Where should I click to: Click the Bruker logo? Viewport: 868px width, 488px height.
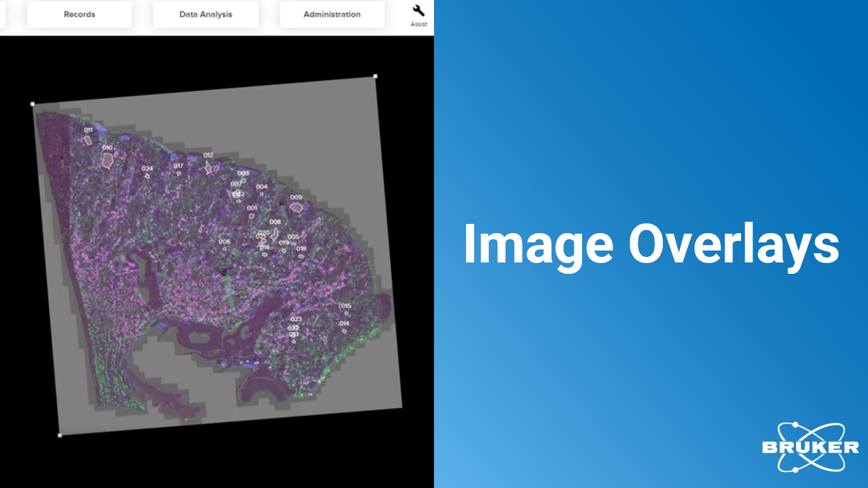pos(810,447)
